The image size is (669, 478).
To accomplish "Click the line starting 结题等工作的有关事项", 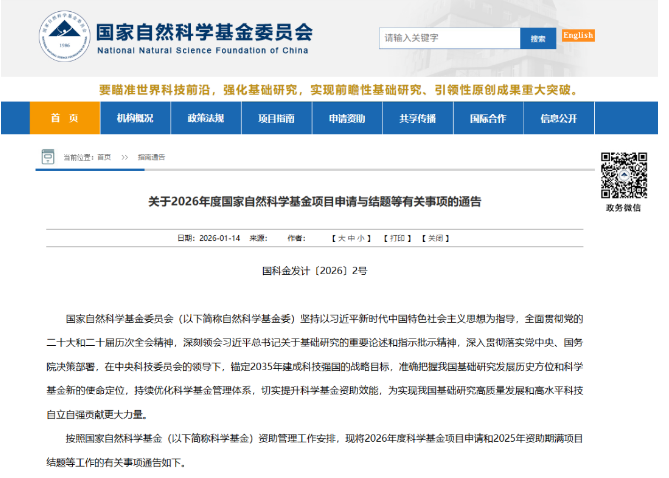I will tap(116, 462).
